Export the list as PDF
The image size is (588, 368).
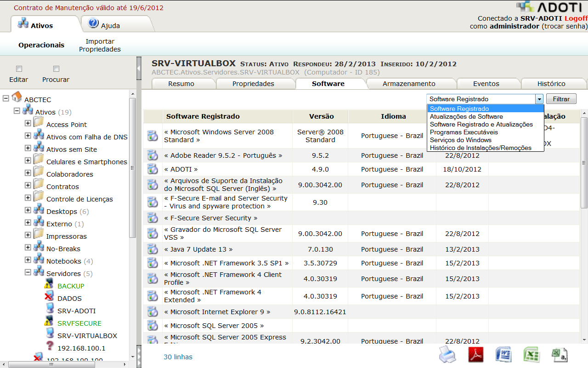[476, 355]
